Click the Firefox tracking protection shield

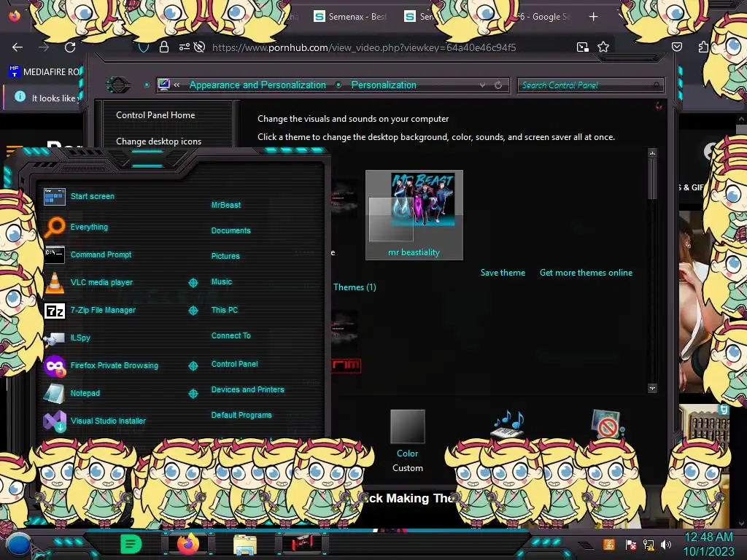(144, 47)
